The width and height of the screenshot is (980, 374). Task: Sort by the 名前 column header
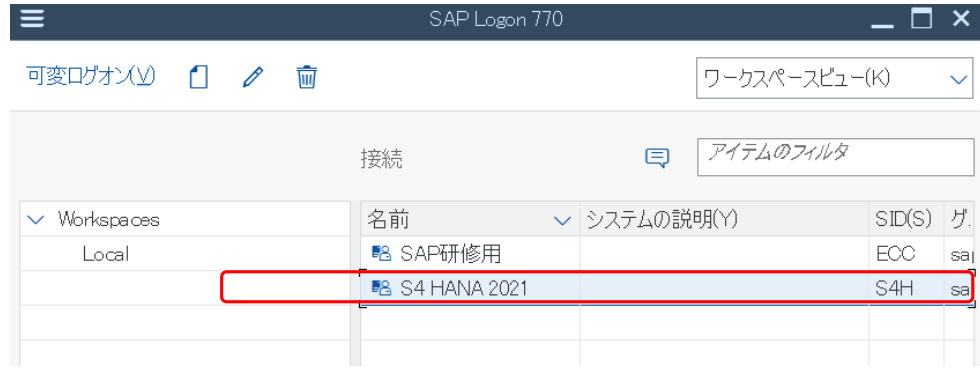[470, 219]
